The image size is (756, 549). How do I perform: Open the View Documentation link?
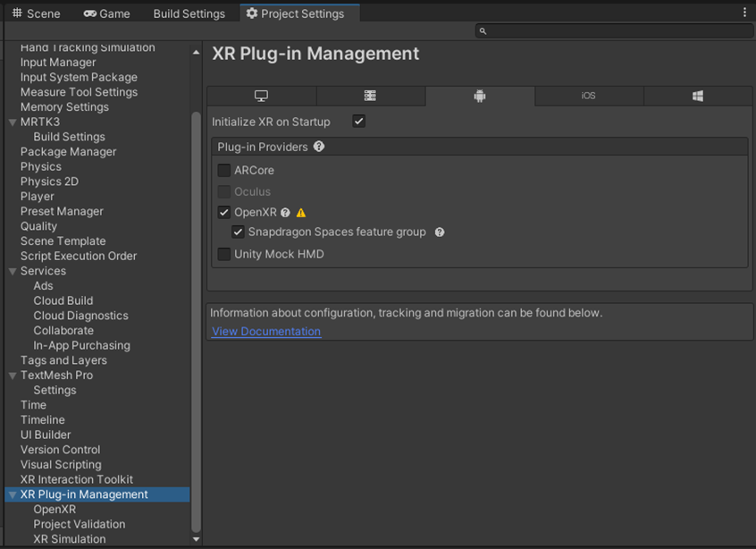pos(266,332)
